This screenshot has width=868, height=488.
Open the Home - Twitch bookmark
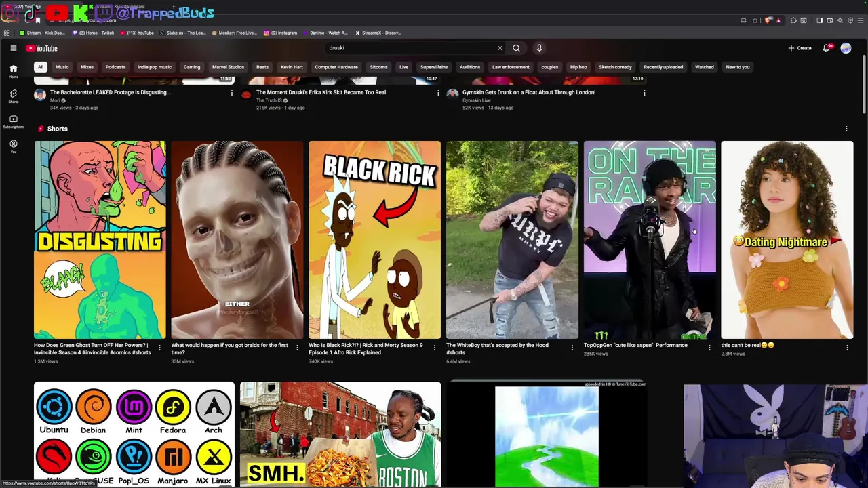(93, 33)
